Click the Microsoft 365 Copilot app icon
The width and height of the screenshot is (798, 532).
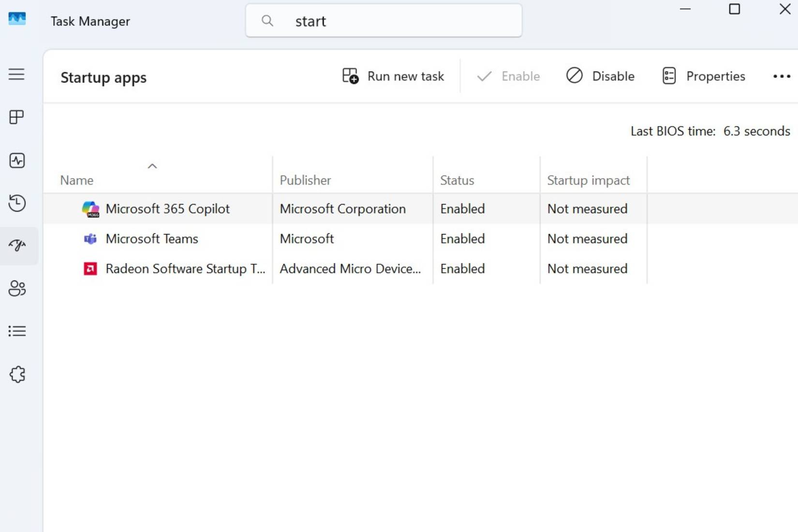[90, 208]
